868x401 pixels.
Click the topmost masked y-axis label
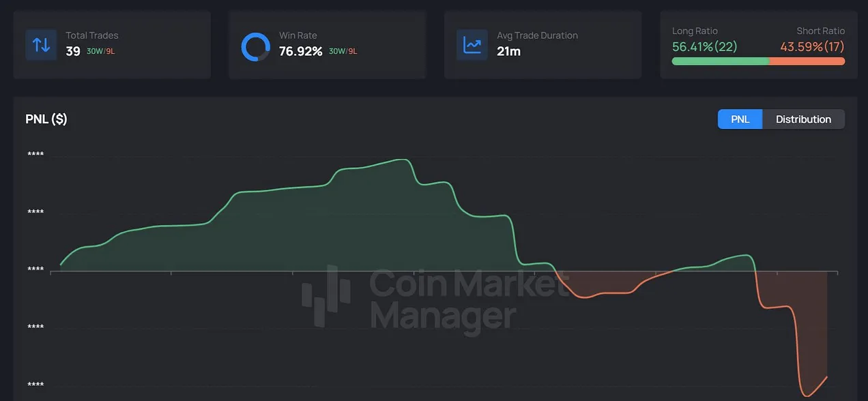(x=35, y=154)
